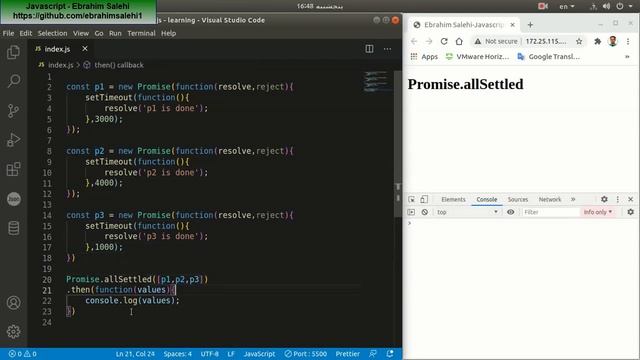Click the Prettier status bar item
Screen dimensions: 640x360
[x=347, y=354]
